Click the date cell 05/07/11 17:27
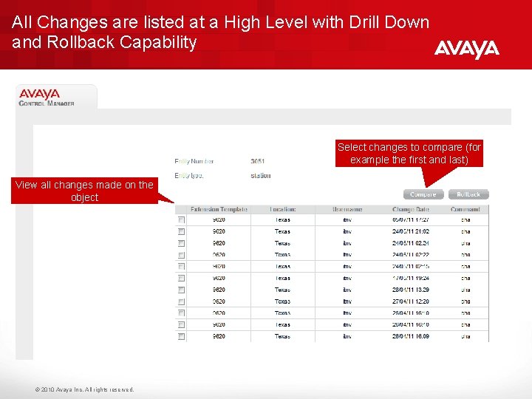 click(411, 220)
